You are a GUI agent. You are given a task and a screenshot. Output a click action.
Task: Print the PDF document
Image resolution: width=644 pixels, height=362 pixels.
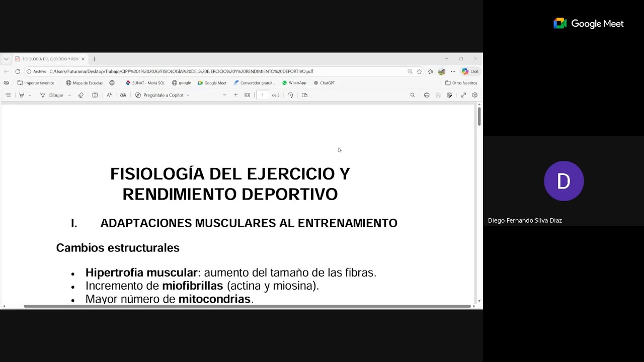[427, 95]
